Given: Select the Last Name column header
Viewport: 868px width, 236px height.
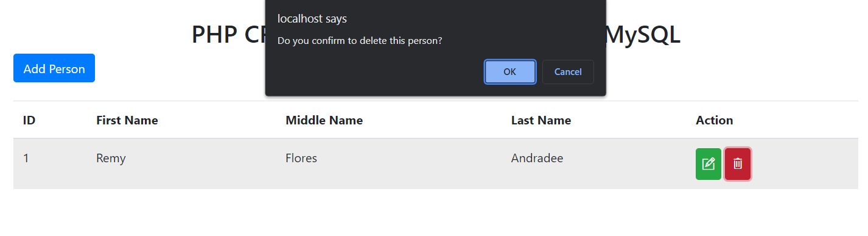Looking at the screenshot, I should click(x=541, y=120).
